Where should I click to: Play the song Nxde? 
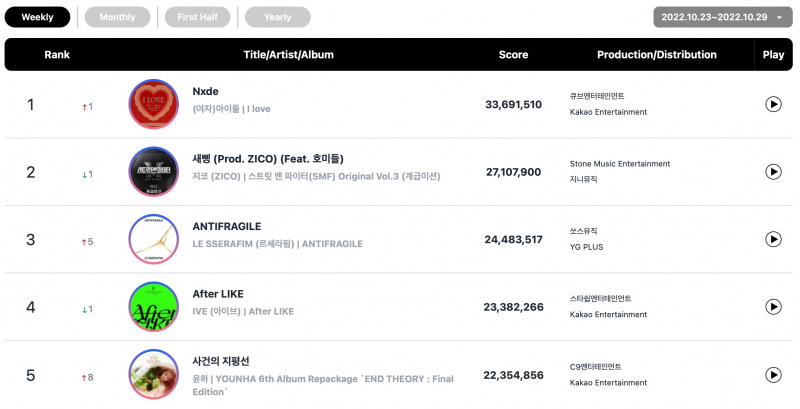pyautogui.click(x=773, y=105)
